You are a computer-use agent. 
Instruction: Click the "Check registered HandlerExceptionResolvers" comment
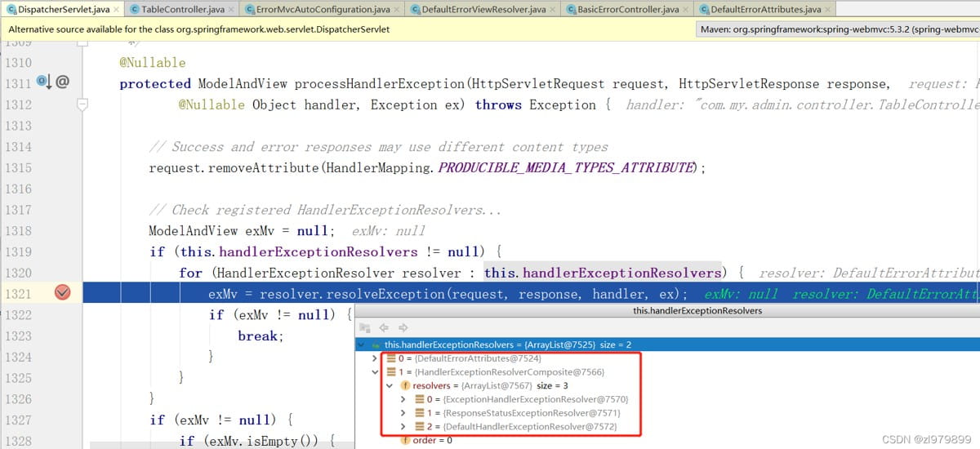pos(325,210)
